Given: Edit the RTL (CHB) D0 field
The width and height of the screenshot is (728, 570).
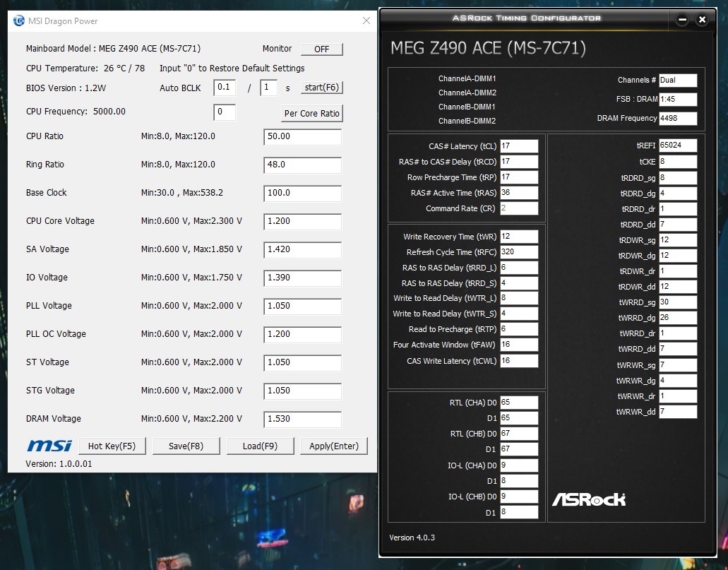Looking at the screenshot, I should tap(519, 434).
